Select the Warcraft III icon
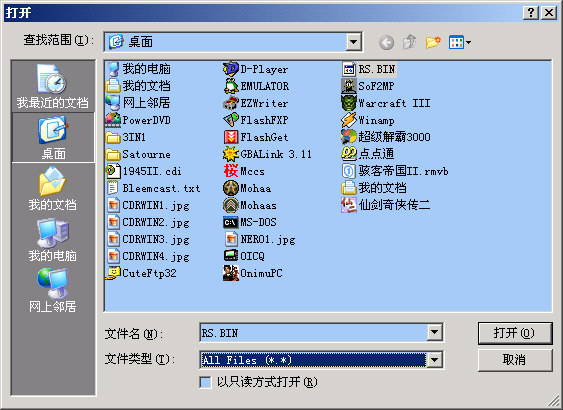 click(x=348, y=103)
